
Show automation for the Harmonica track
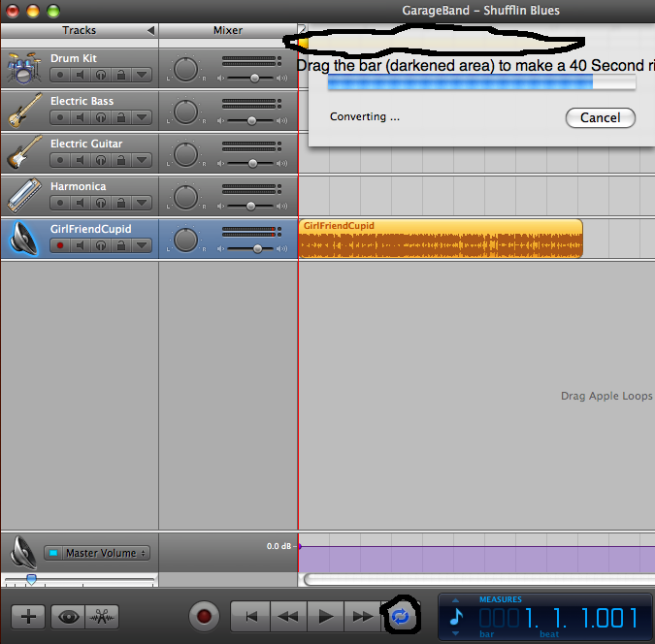pyautogui.click(x=142, y=203)
